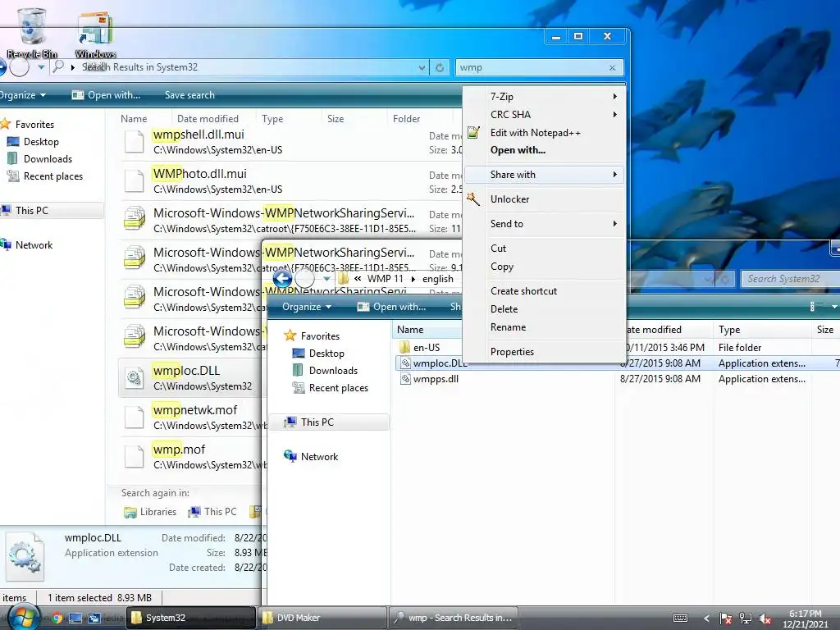This screenshot has height=630, width=840.
Task: Search again in This PC
Action: [x=212, y=512]
